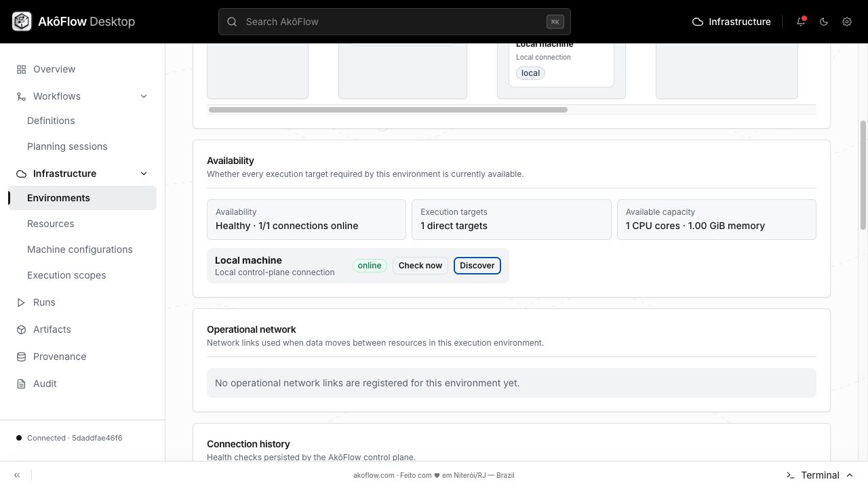The image size is (868, 488).
Task: Click the Check now button
Action: (420, 266)
